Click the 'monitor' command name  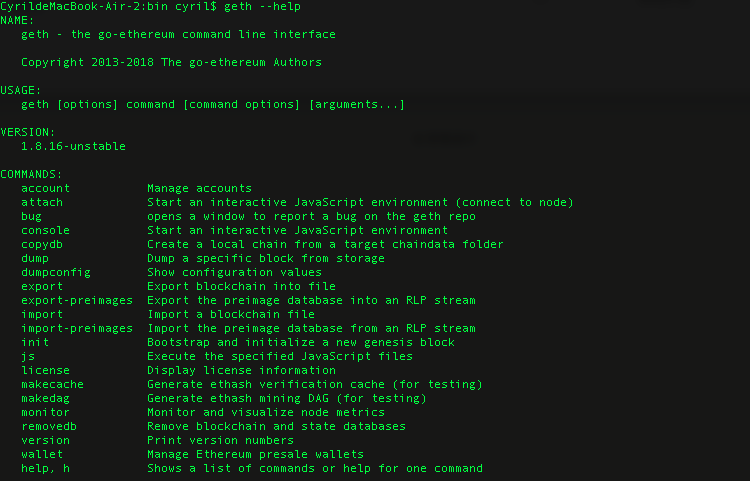(45, 412)
